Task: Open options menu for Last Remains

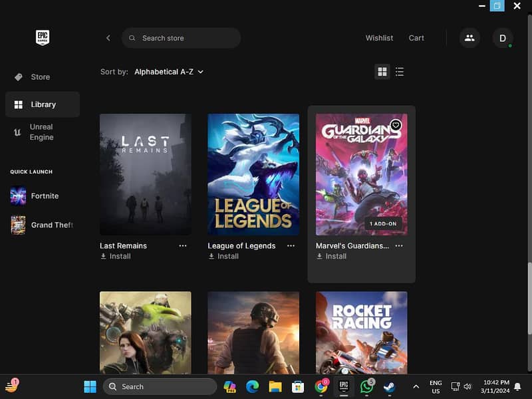Action: 184,245
